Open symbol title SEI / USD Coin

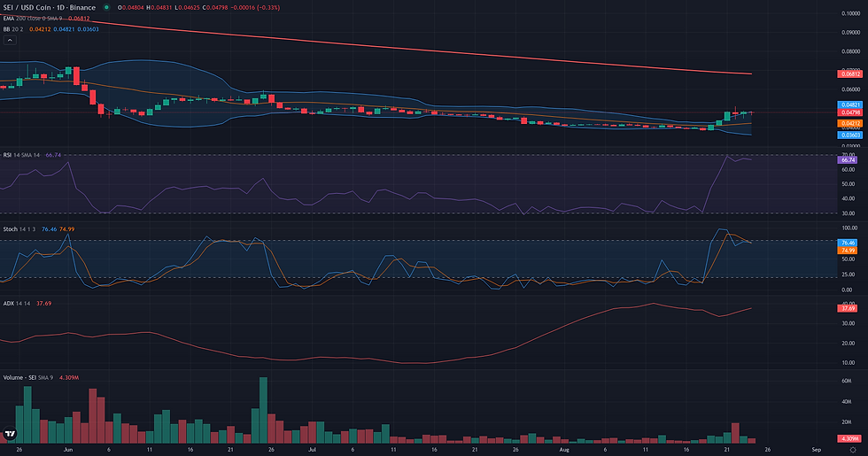[x=27, y=8]
